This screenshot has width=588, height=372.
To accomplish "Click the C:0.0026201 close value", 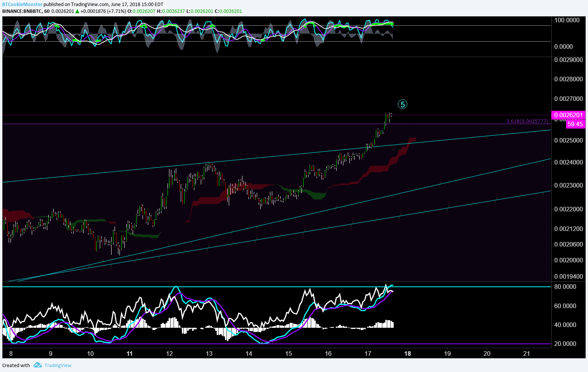I will [228, 11].
